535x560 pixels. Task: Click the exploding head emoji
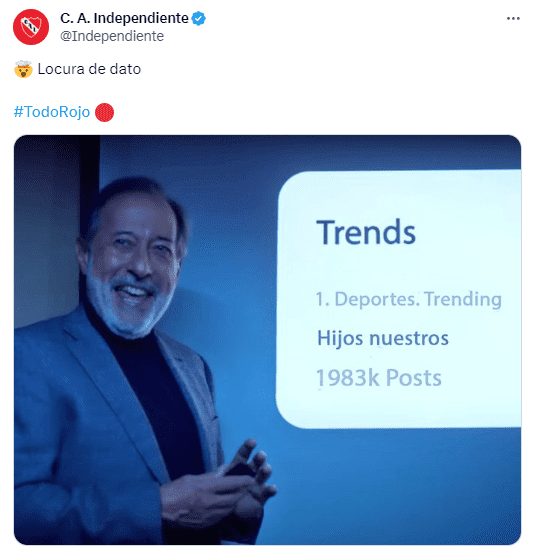pyautogui.click(x=24, y=69)
